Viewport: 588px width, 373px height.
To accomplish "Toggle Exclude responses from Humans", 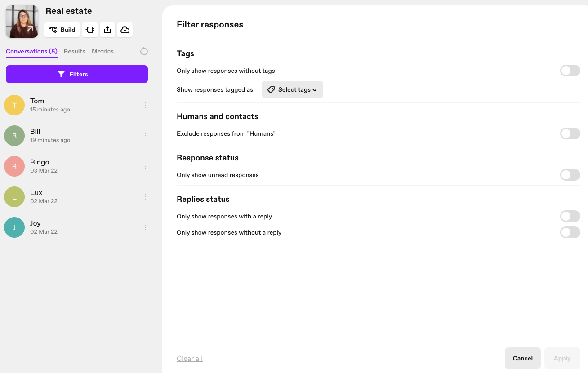I will [x=570, y=133].
